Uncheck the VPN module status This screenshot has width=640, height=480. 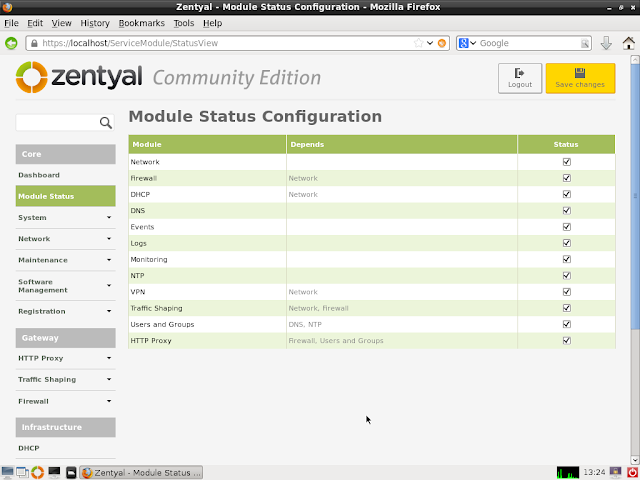pyautogui.click(x=567, y=292)
